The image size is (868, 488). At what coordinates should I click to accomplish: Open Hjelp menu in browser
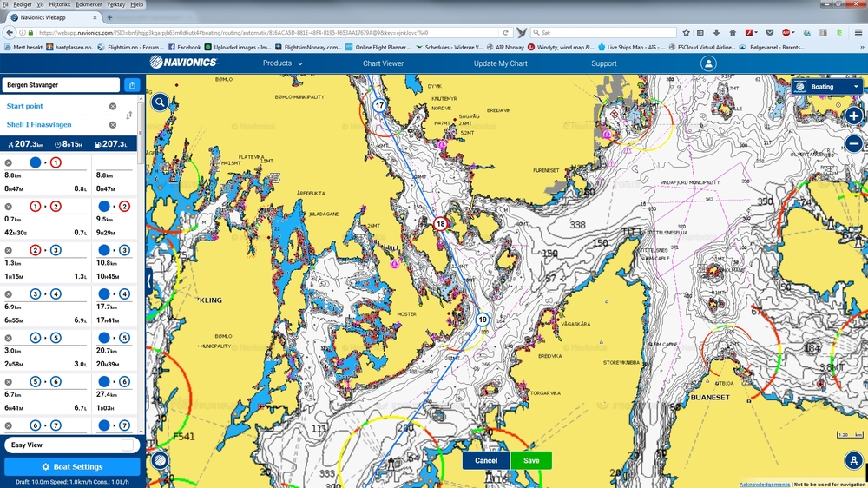tap(137, 4)
